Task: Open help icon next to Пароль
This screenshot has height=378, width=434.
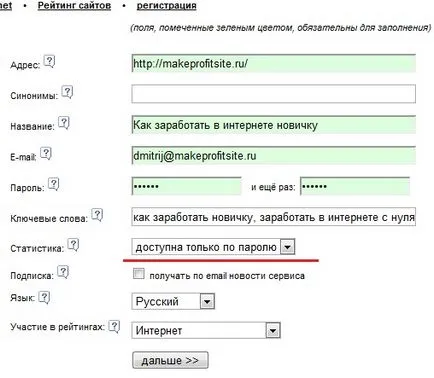Action: click(54, 184)
